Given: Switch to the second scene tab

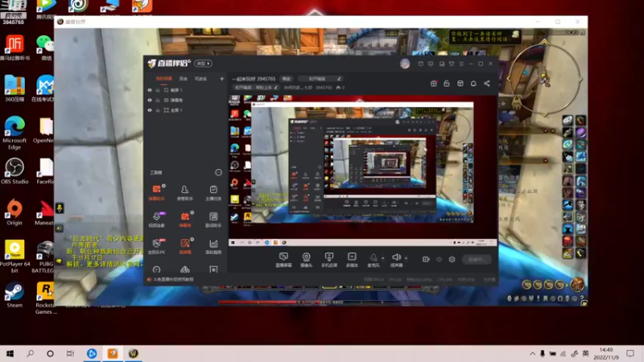Looking at the screenshot, I should coord(184,79).
